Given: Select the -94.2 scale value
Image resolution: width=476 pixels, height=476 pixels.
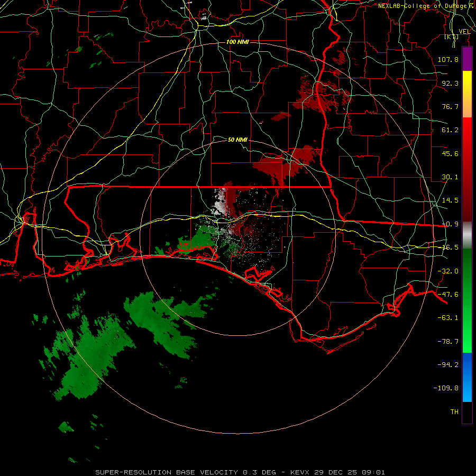Looking at the screenshot, I should click(448, 364).
